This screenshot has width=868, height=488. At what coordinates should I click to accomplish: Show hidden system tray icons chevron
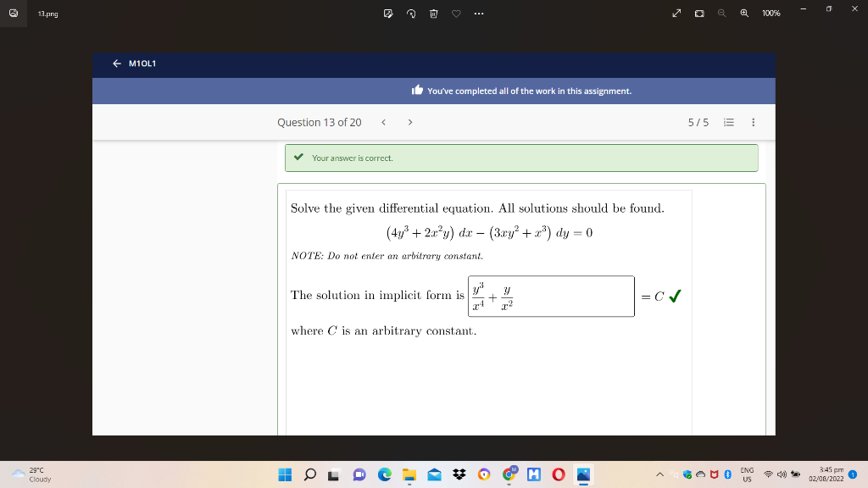pyautogui.click(x=659, y=474)
